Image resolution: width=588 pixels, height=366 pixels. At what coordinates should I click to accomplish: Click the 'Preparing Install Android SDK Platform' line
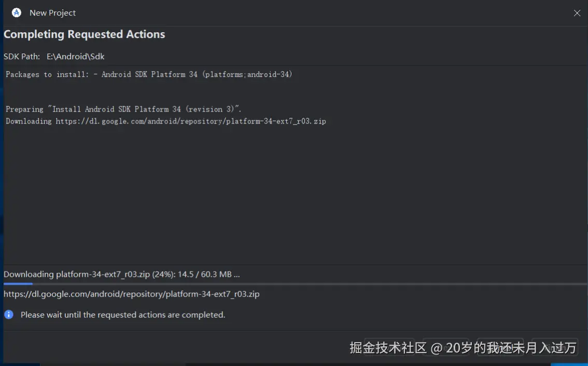tap(123, 110)
